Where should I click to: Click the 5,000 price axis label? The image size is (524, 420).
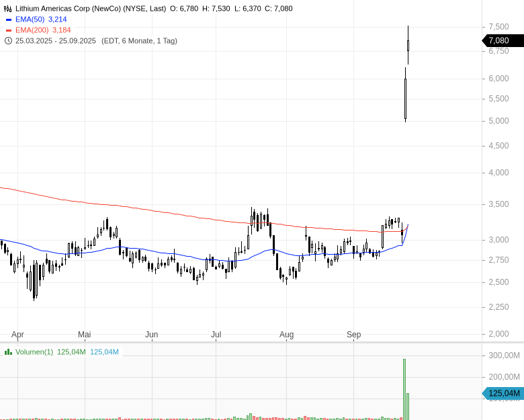coord(498,121)
